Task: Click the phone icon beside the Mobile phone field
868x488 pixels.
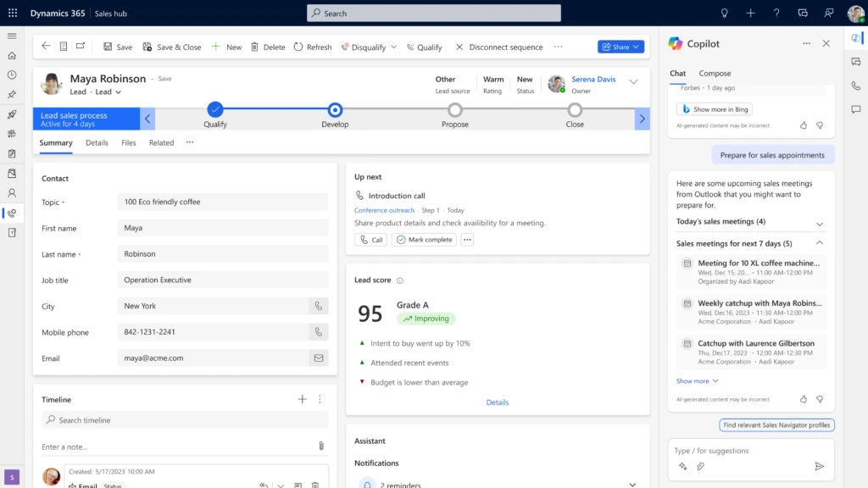Action: tap(318, 332)
